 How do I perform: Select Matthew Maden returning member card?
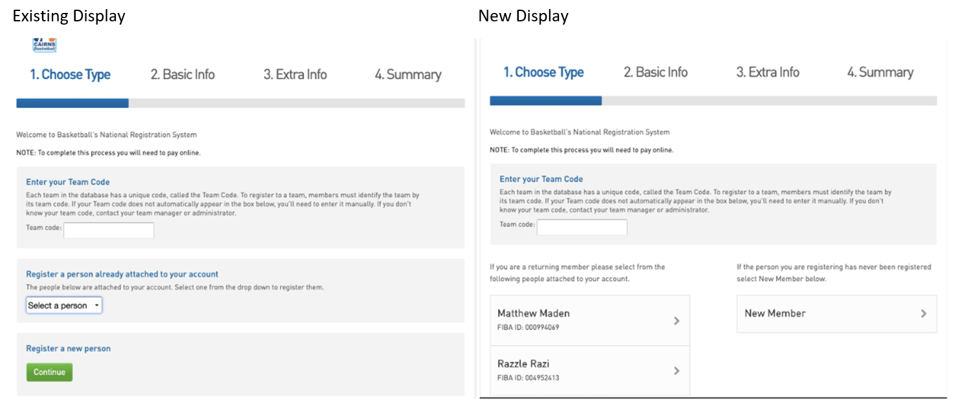(582, 320)
